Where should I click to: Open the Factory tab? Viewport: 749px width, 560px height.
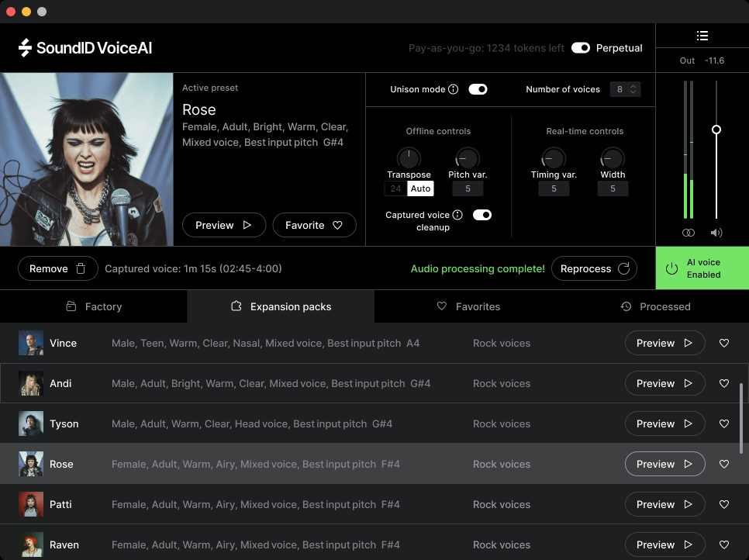(93, 306)
